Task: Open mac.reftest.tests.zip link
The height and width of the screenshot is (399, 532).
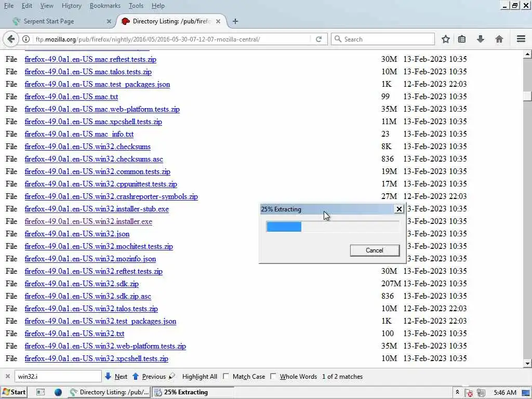Action: coord(90,59)
